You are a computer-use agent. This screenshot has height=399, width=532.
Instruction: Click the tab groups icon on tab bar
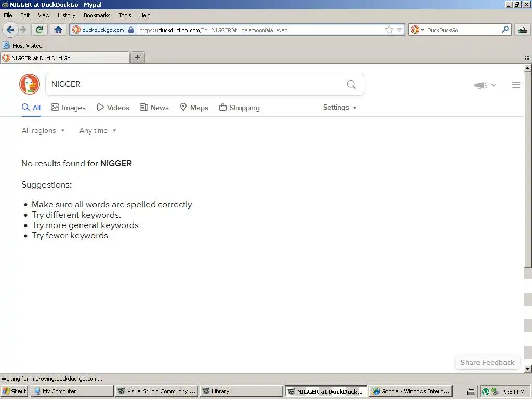pos(527,58)
